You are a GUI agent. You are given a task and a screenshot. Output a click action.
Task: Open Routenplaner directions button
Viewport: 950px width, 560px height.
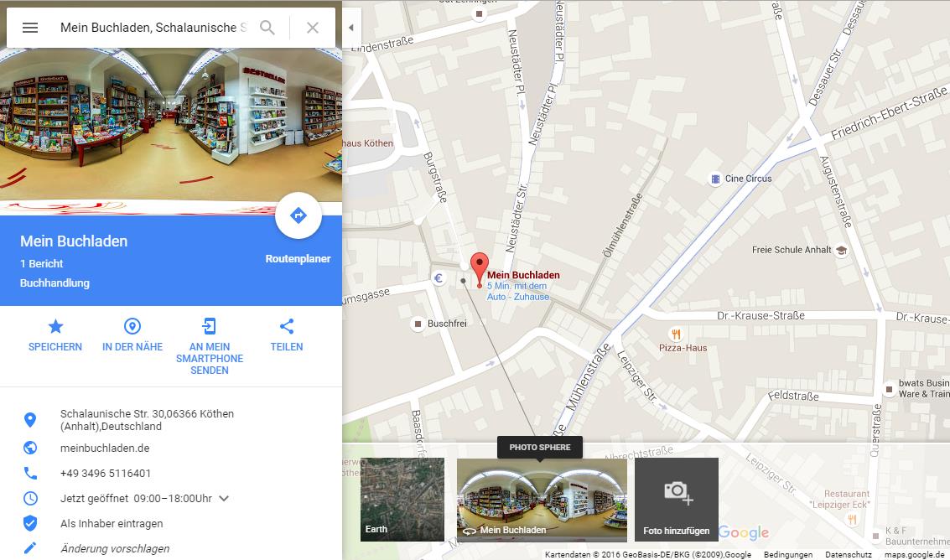tap(298, 215)
